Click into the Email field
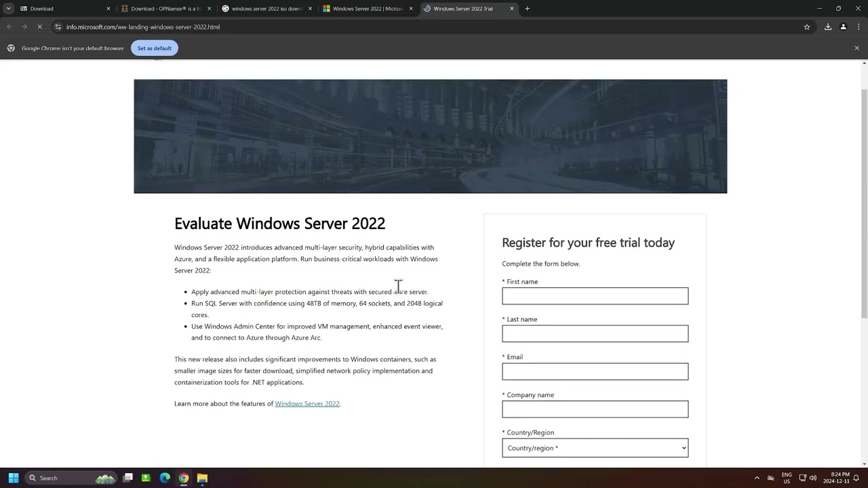Image resolution: width=868 pixels, height=488 pixels. click(x=595, y=371)
